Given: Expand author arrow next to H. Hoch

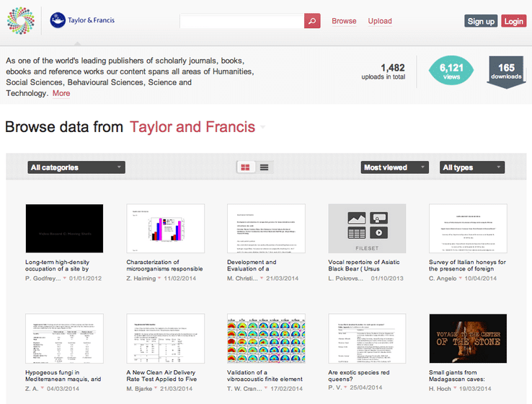Looking at the screenshot, I should tap(455, 387).
